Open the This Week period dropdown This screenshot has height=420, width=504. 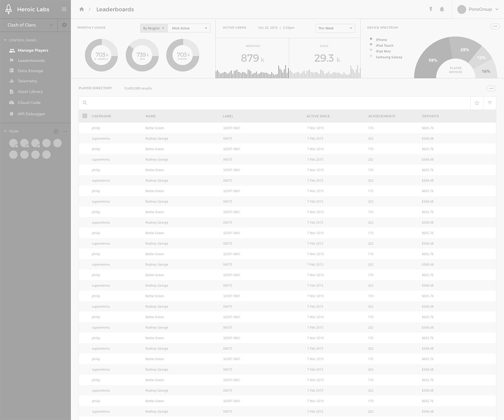pos(335,28)
